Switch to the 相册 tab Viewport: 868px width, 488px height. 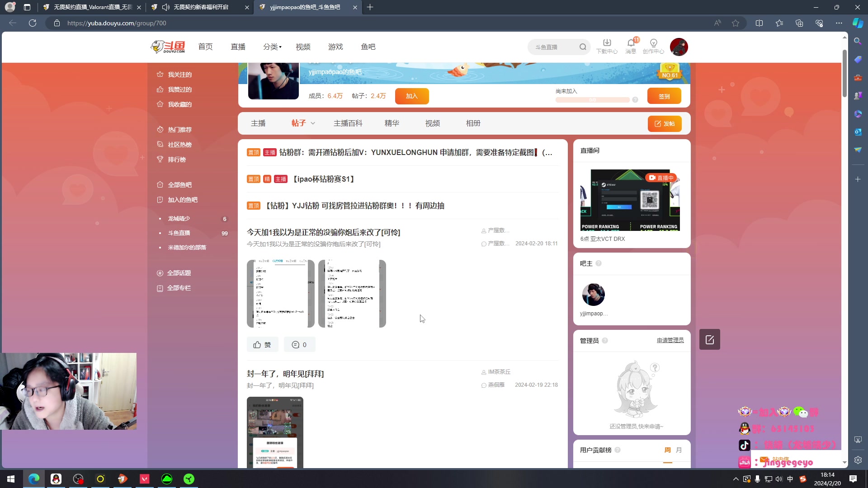[x=473, y=123]
